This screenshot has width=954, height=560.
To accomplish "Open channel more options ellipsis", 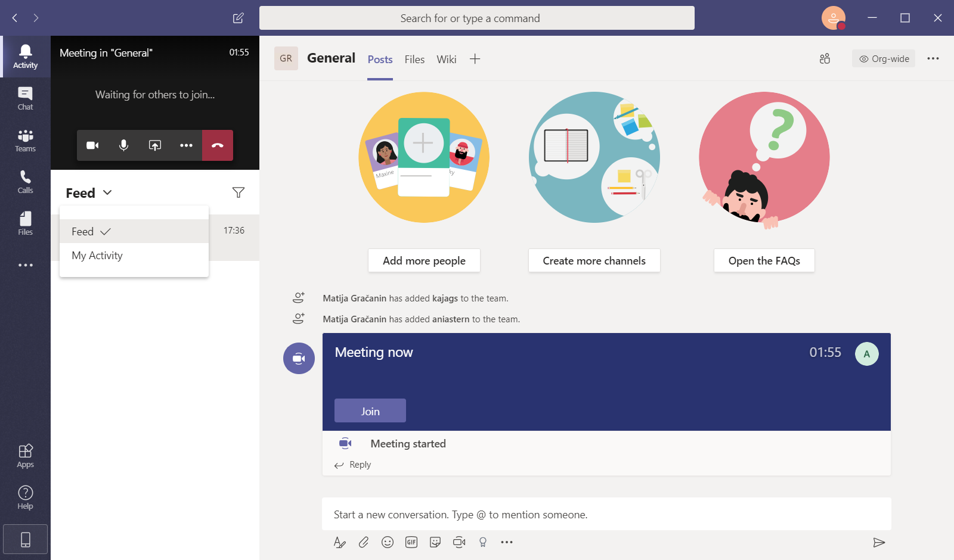I will click(933, 58).
